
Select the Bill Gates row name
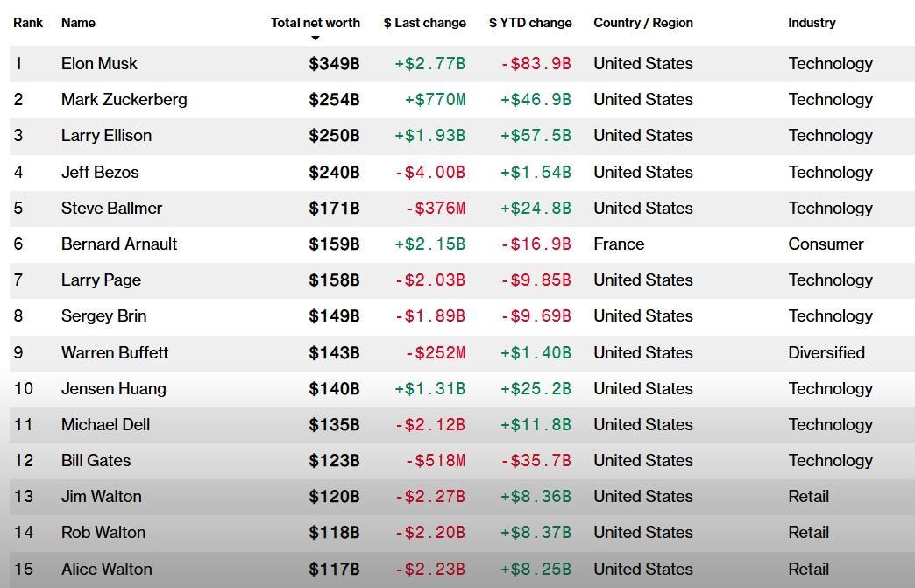point(96,461)
